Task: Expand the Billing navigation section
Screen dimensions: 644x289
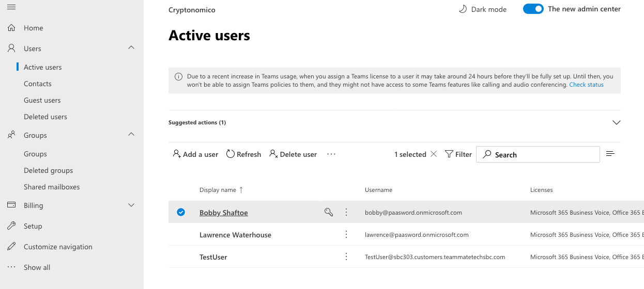Action: [131, 205]
